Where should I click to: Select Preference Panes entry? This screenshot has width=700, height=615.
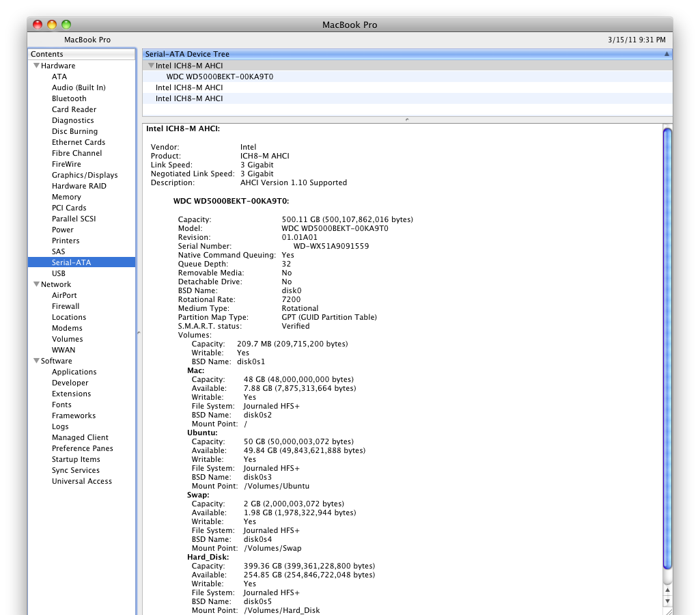tap(81, 449)
